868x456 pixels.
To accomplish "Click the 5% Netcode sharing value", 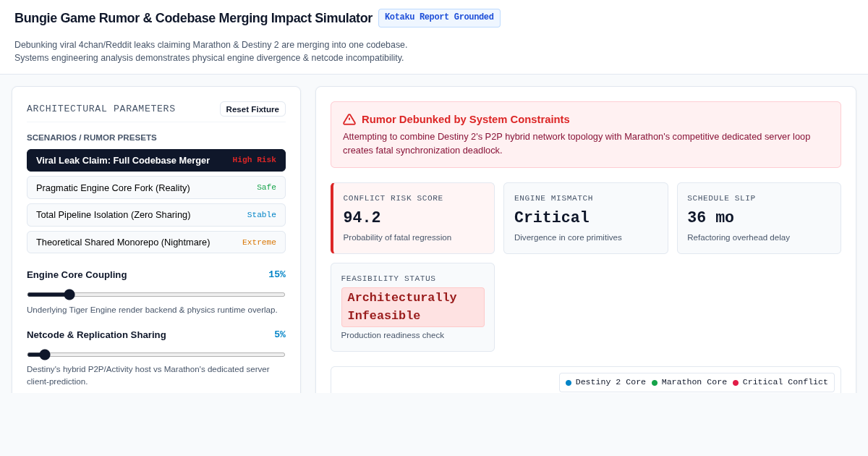I will pyautogui.click(x=280, y=334).
